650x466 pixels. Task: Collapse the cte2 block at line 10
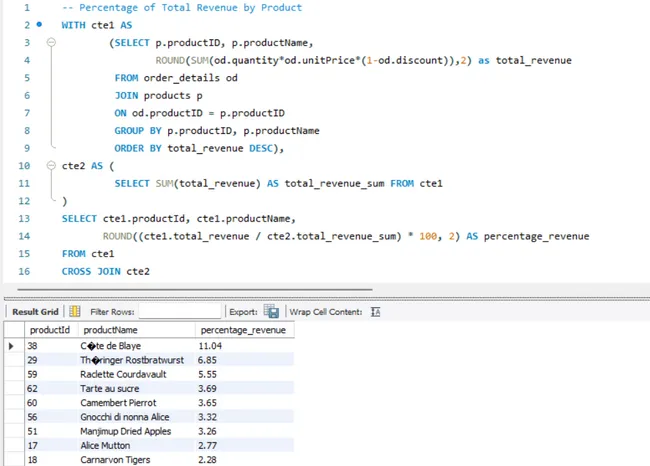pyautogui.click(x=51, y=165)
